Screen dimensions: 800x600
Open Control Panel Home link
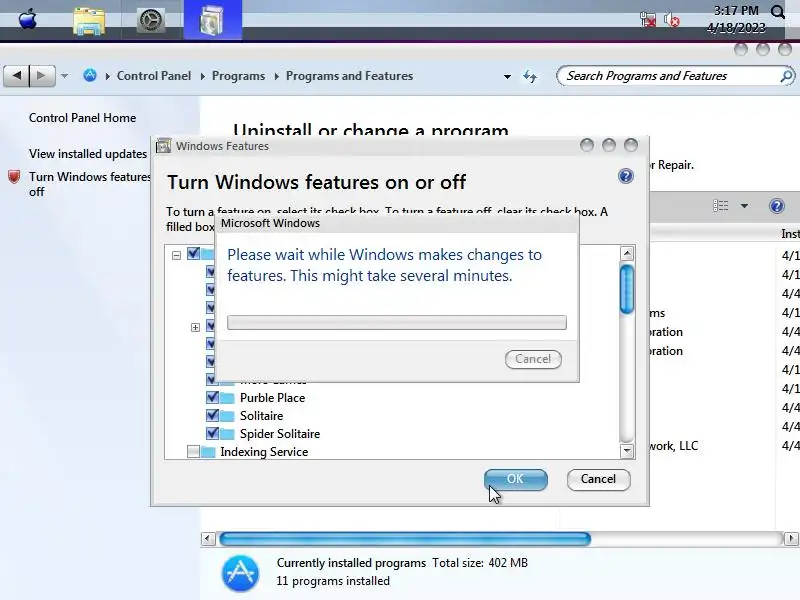(82, 118)
